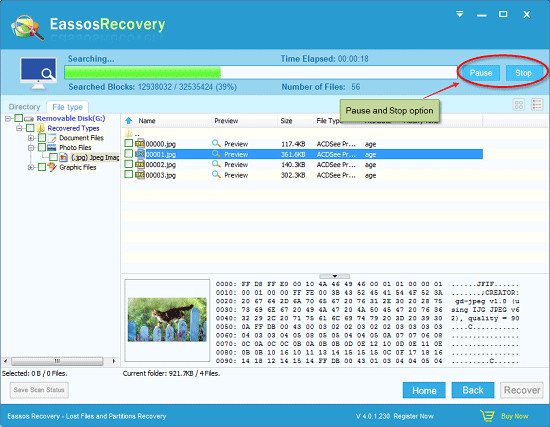The image size is (550, 427).
Task: Click the Recovered Types folder icon
Action: pos(41,128)
